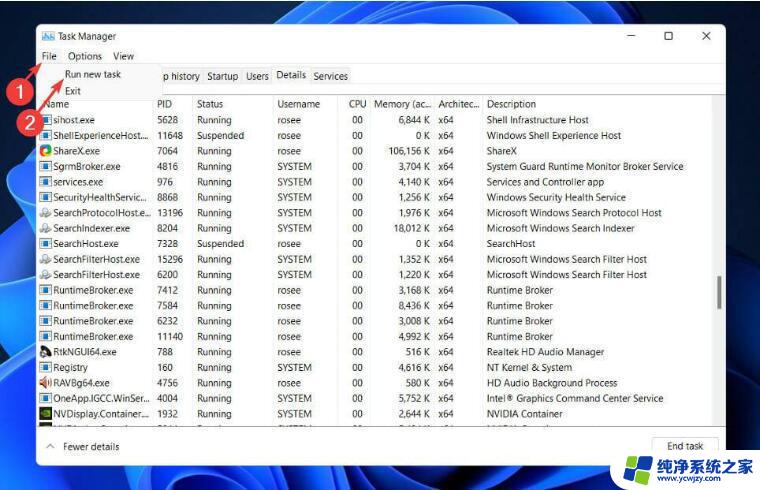The height and width of the screenshot is (490, 760).
Task: Sort by PID column header
Action: coord(164,104)
